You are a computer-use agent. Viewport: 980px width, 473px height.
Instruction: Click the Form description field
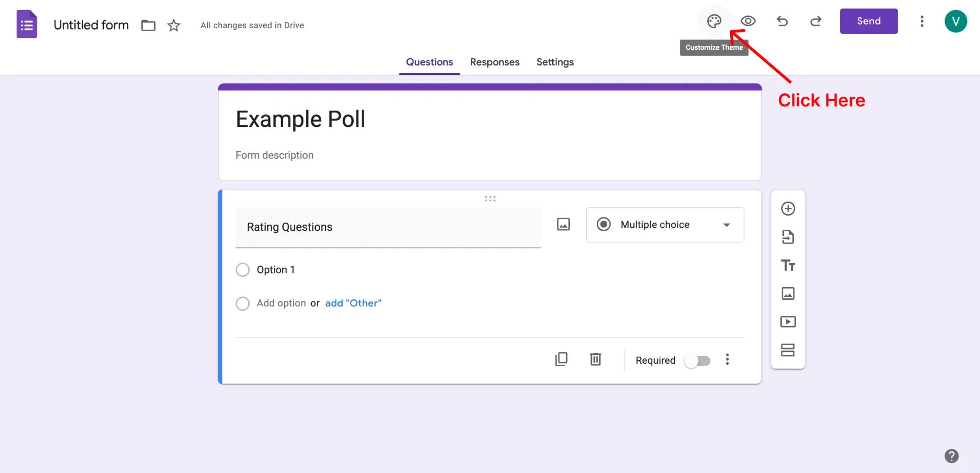point(275,155)
